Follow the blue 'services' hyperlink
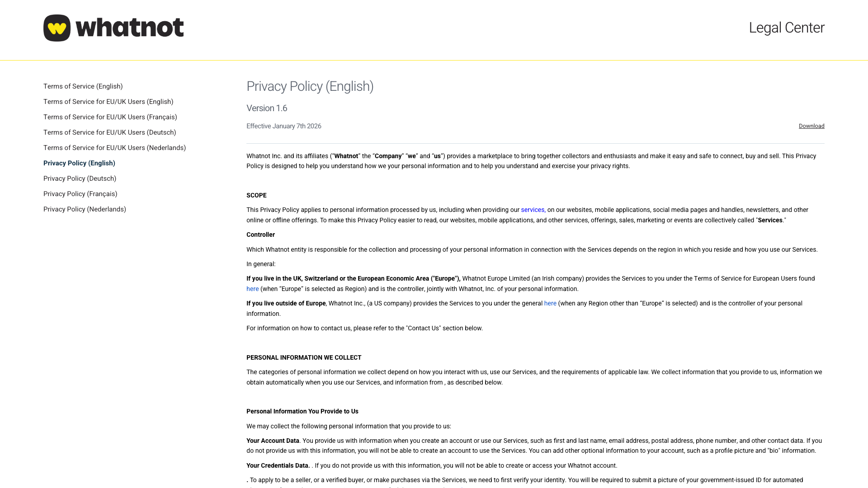The height and width of the screenshot is (488, 868). (532, 210)
